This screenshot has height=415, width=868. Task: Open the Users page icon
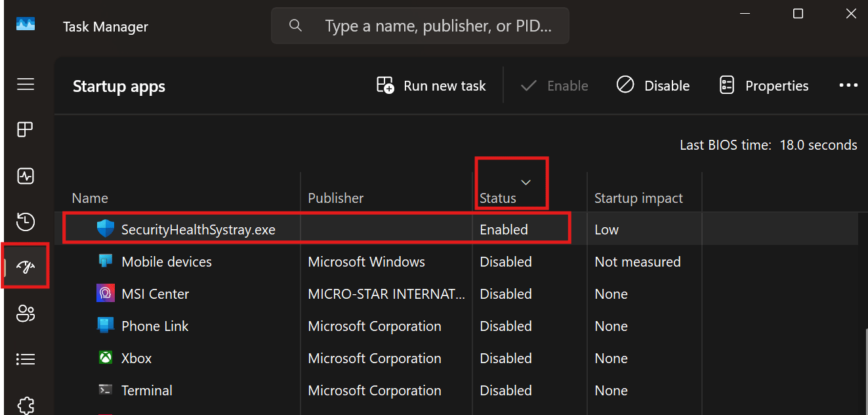click(26, 313)
